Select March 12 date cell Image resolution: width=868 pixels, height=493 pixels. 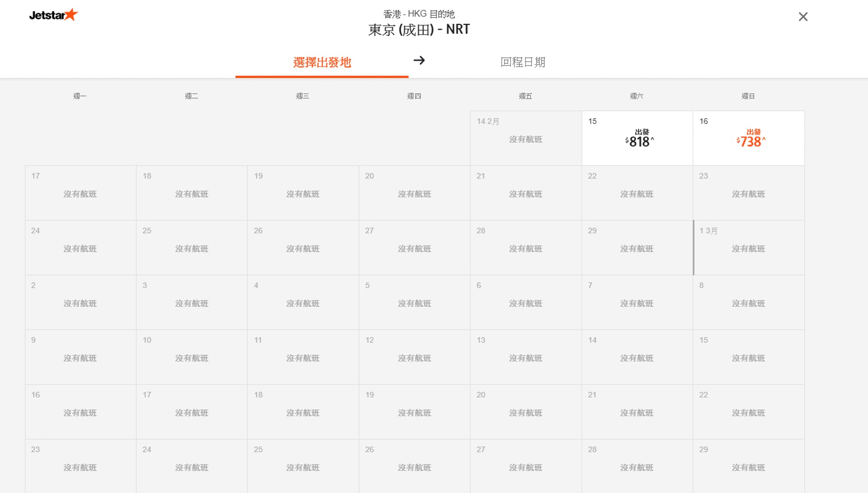(x=414, y=357)
